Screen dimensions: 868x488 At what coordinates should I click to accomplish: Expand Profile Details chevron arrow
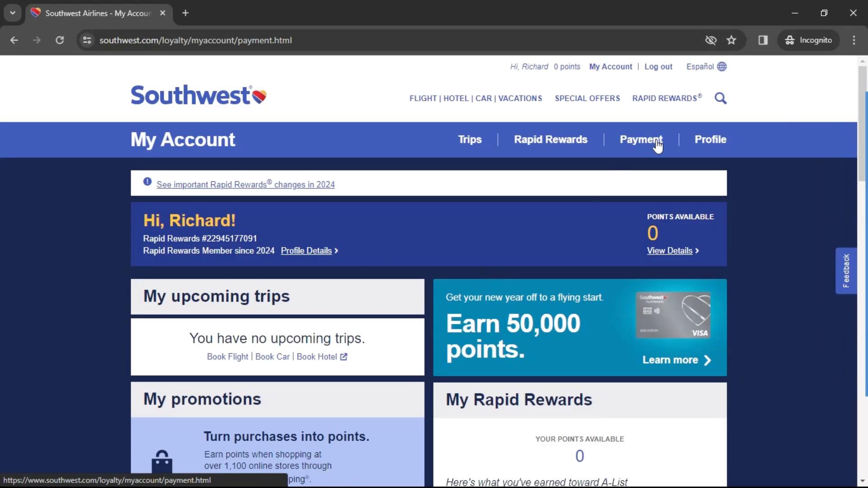coord(336,250)
